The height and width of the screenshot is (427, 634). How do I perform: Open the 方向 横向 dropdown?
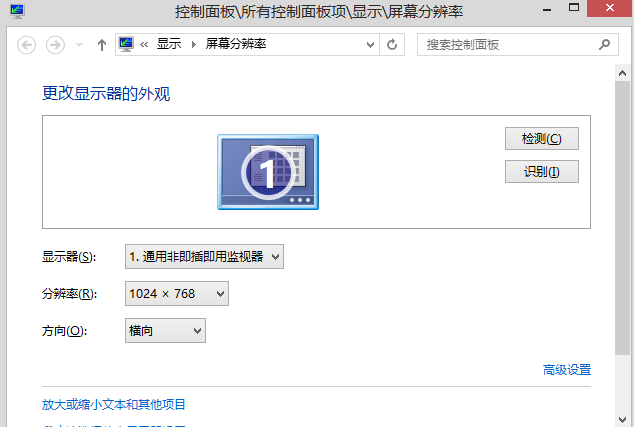165,331
